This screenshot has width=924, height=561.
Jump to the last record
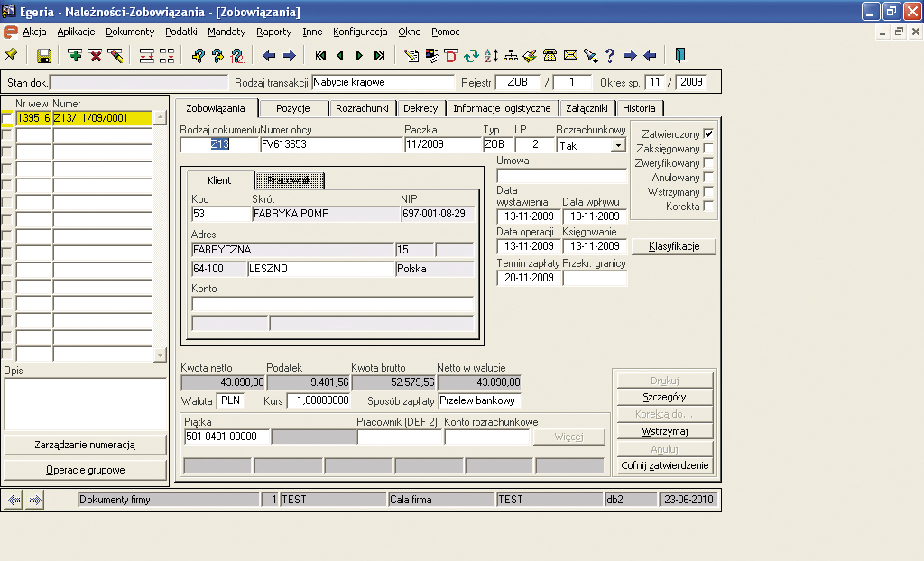[380, 55]
